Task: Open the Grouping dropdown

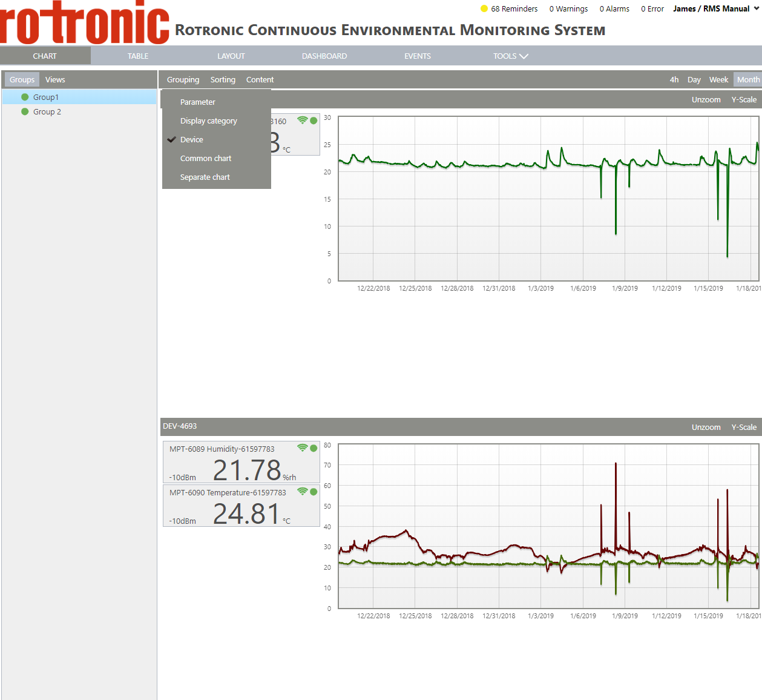Action: [183, 79]
